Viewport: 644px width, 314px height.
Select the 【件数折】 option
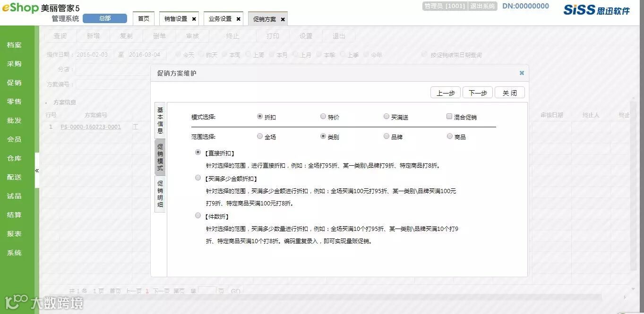198,215
